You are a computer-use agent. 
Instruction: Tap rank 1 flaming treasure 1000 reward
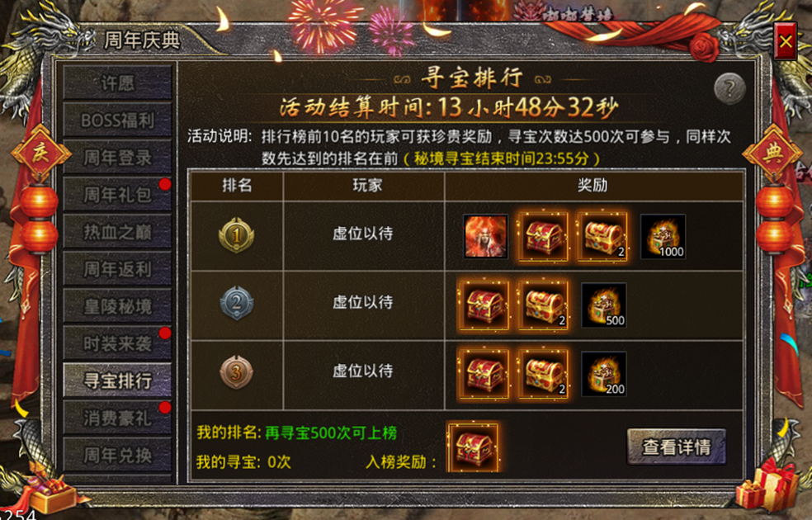[663, 236]
